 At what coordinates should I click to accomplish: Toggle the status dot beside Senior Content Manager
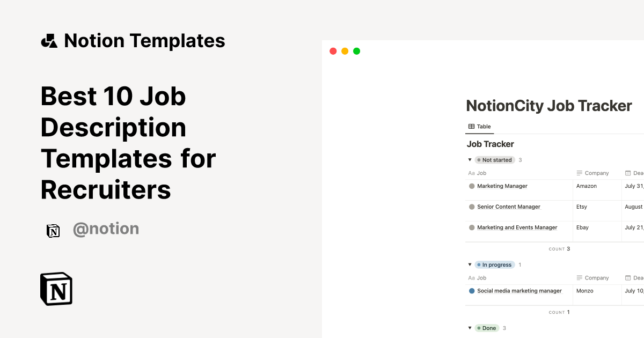pyautogui.click(x=471, y=207)
